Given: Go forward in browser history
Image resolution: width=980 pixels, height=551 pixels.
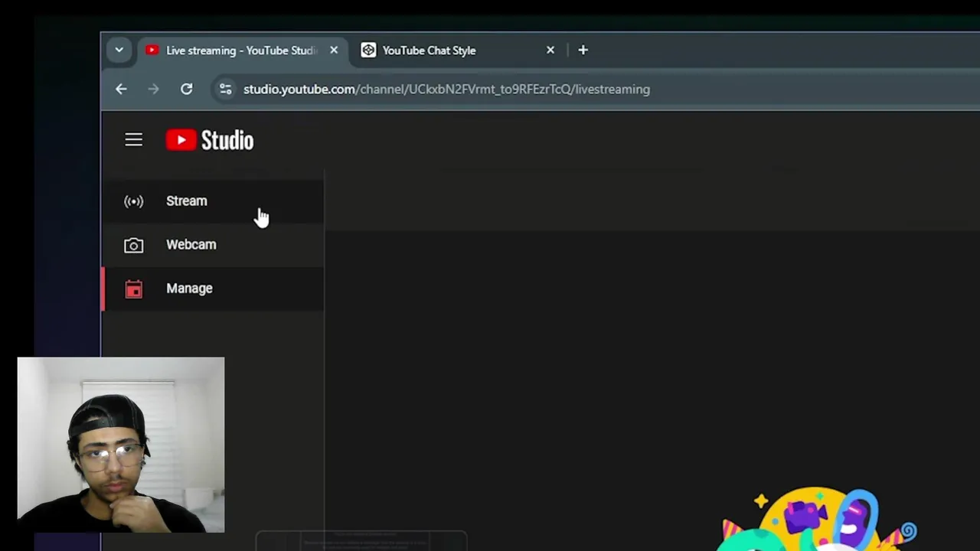Looking at the screenshot, I should pos(153,90).
